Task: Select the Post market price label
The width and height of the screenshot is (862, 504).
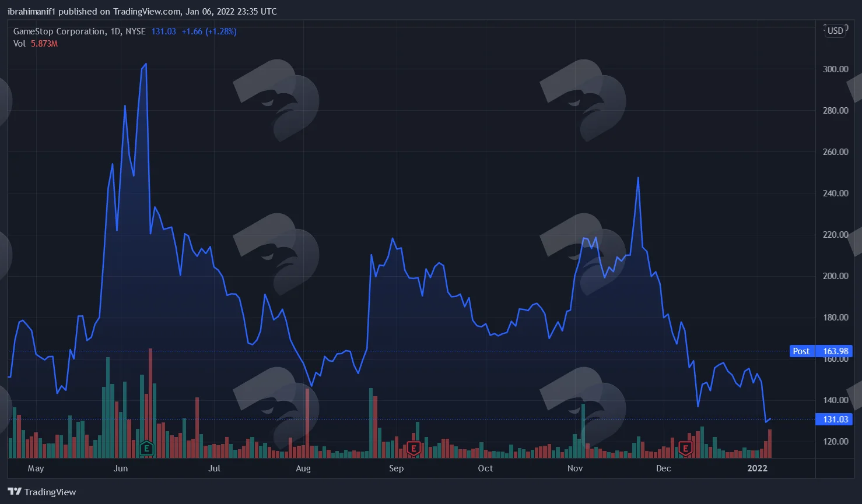Action: click(801, 351)
